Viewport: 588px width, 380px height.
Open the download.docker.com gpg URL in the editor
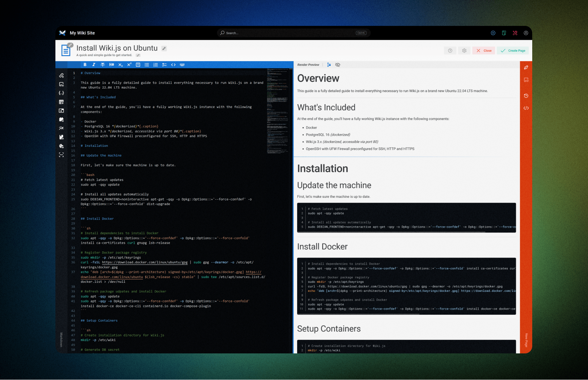pos(145,262)
